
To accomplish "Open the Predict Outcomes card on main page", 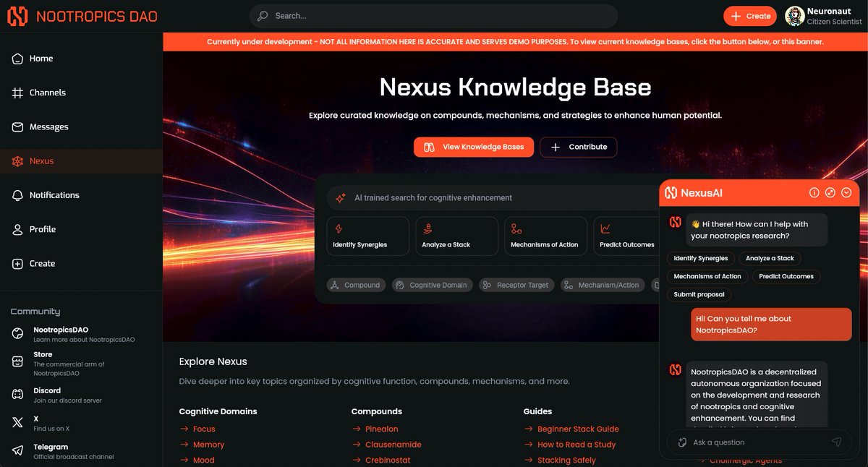I will 626,236.
